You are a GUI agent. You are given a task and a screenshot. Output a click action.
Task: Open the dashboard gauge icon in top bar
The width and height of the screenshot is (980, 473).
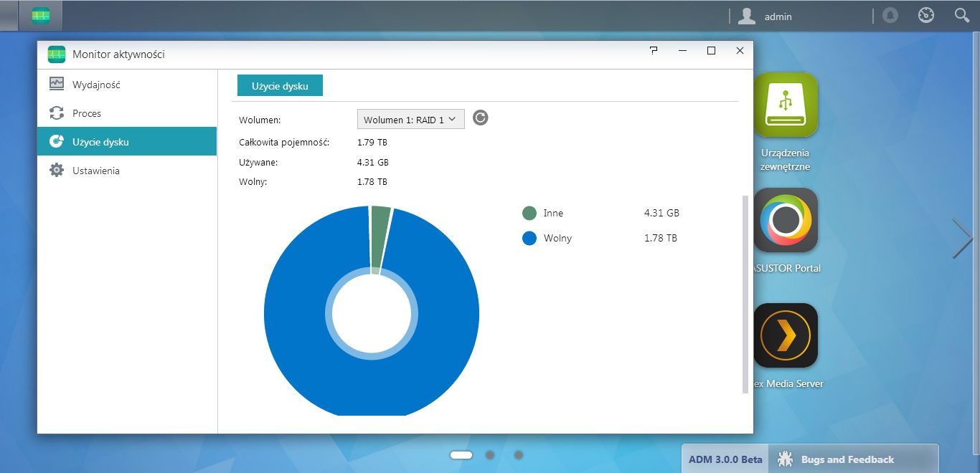coord(926,15)
